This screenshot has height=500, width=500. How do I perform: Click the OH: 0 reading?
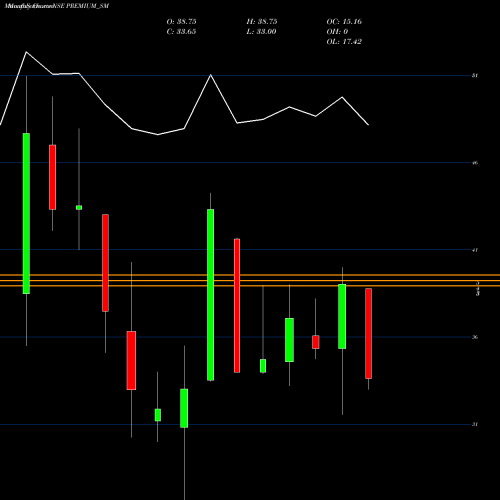pos(337,32)
